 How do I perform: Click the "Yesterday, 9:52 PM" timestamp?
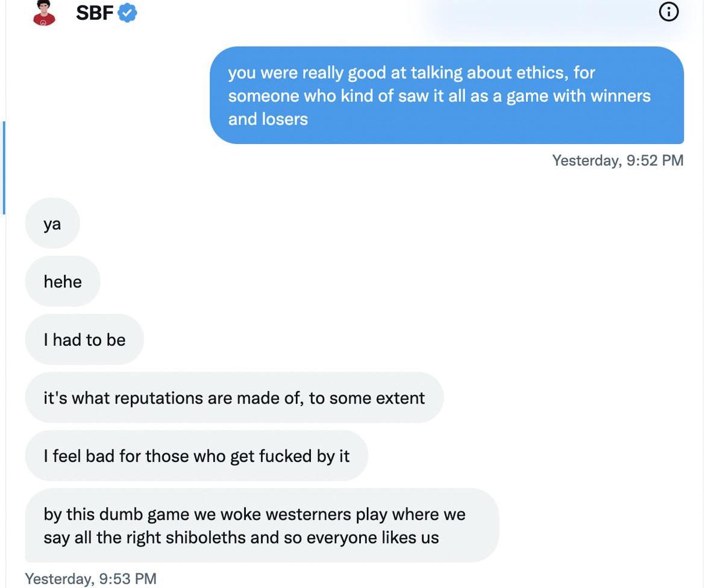[618, 160]
